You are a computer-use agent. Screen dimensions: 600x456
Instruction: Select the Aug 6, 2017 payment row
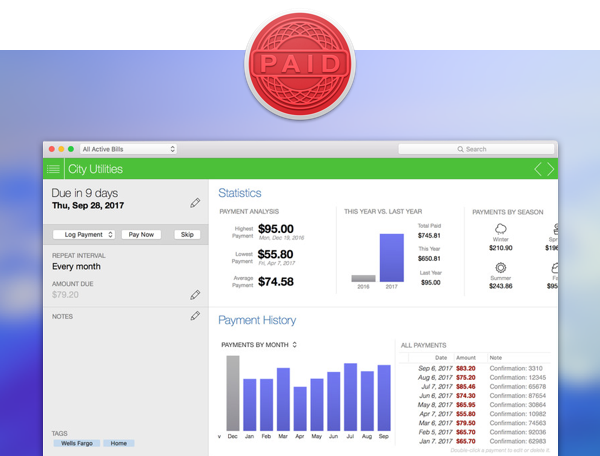click(474, 378)
